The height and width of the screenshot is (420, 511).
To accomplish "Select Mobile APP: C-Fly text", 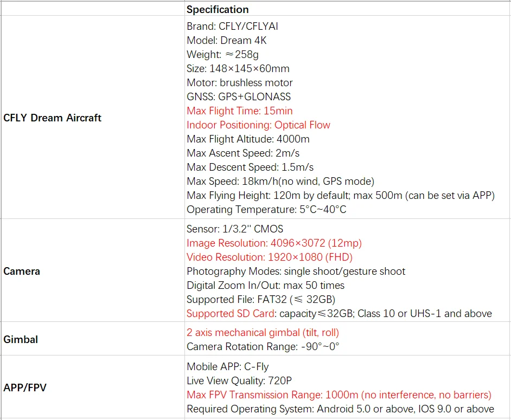I will (227, 366).
